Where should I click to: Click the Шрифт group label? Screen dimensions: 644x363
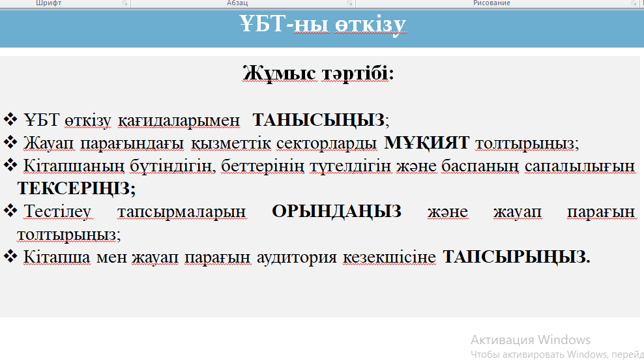point(49,3)
